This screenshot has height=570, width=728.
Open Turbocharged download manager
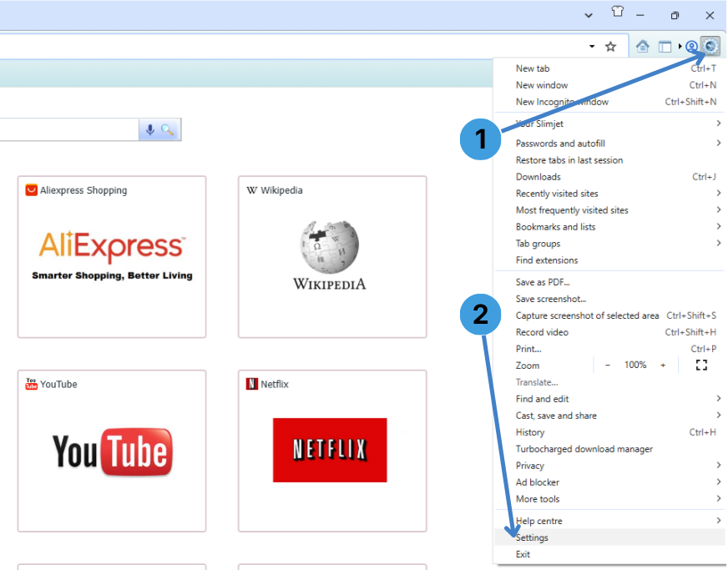click(609, 449)
